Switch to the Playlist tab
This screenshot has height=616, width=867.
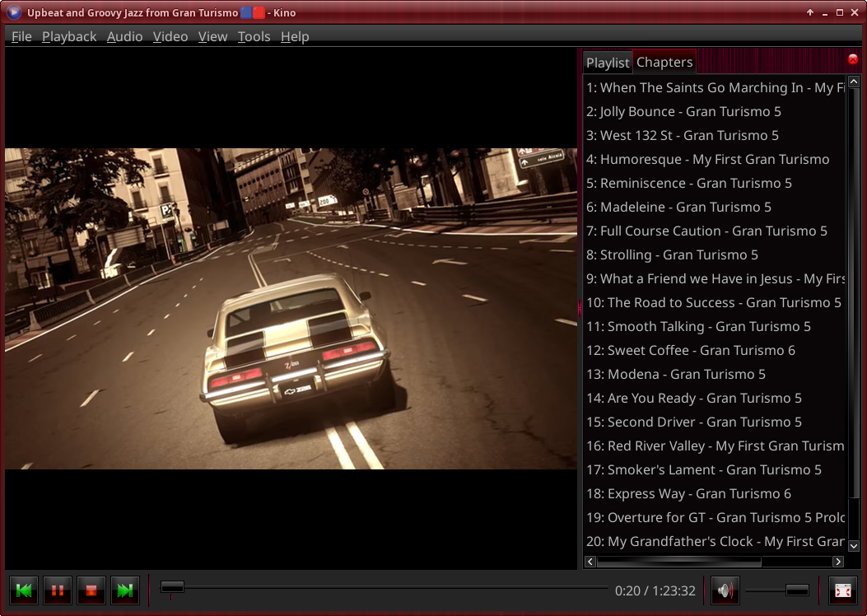point(608,63)
